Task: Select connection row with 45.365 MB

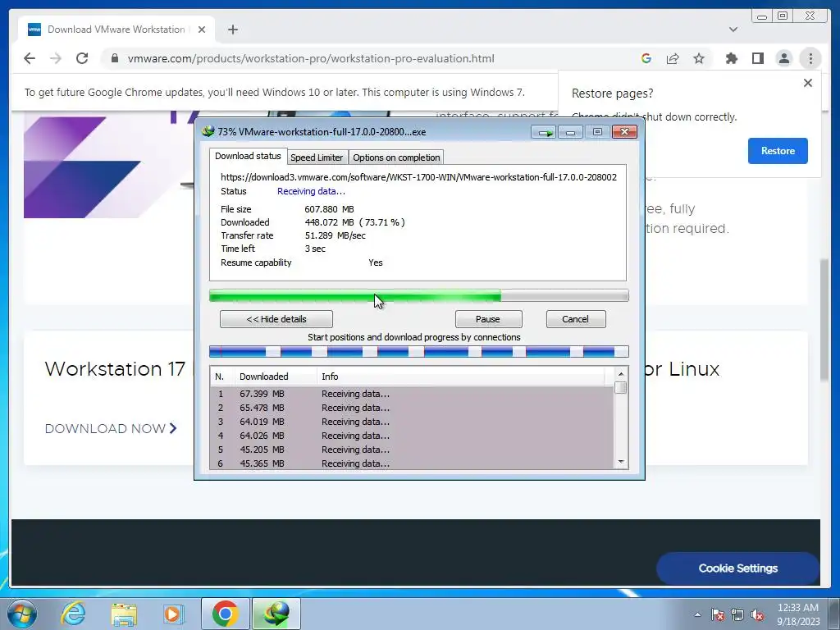Action: 412,463
